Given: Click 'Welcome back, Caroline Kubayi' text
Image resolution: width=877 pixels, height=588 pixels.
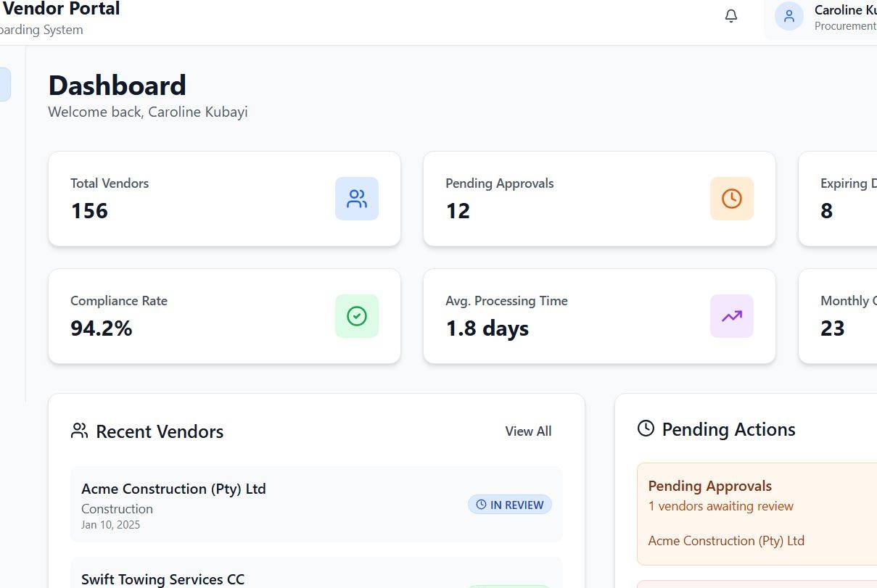Looking at the screenshot, I should [x=148, y=112].
